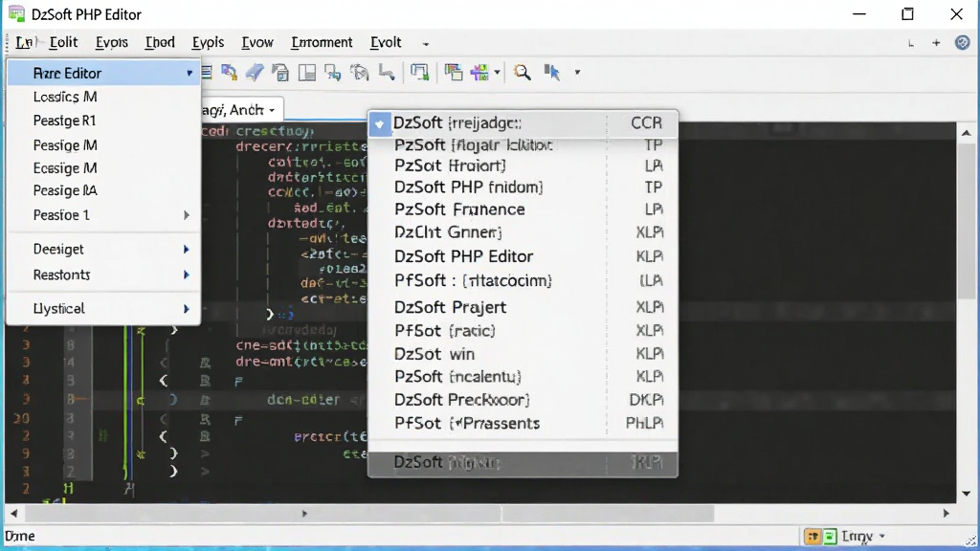The width and height of the screenshot is (980, 551).
Task: Click the plus icon in menu bar
Action: coord(936,43)
